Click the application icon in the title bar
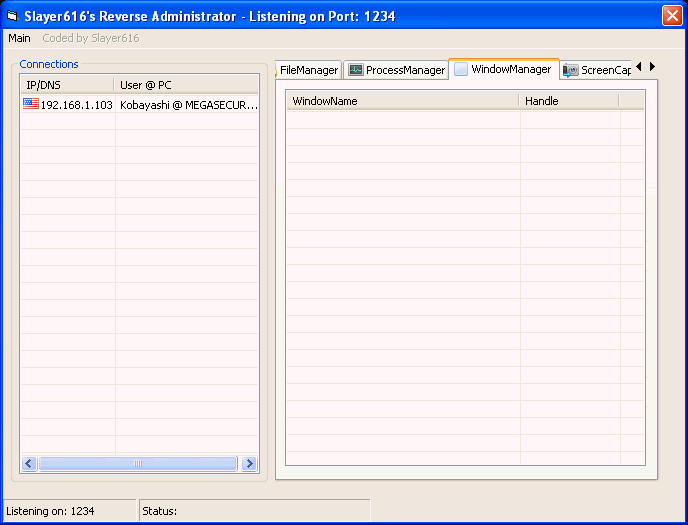The image size is (688, 525). [12, 15]
